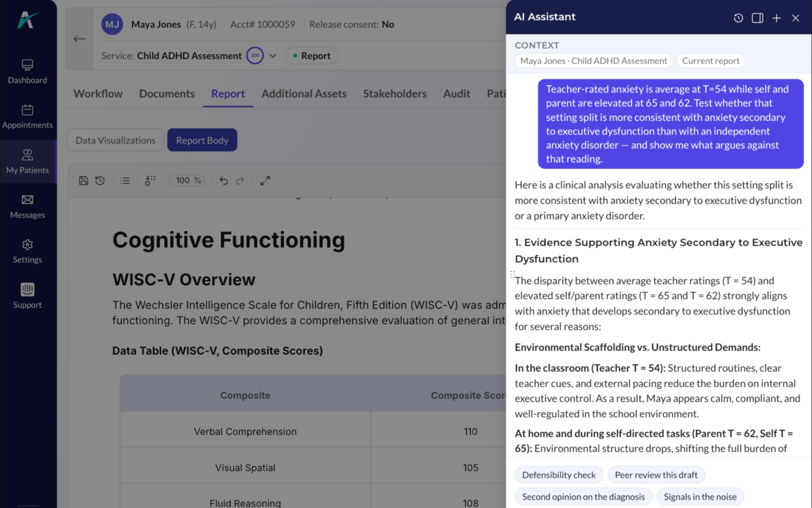Close the AI Assistant panel
The height and width of the screenshot is (508, 812).
(x=796, y=18)
